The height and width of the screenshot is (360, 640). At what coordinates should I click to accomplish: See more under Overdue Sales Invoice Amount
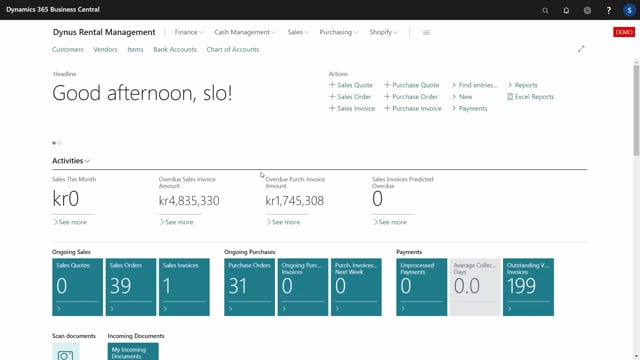176,222
